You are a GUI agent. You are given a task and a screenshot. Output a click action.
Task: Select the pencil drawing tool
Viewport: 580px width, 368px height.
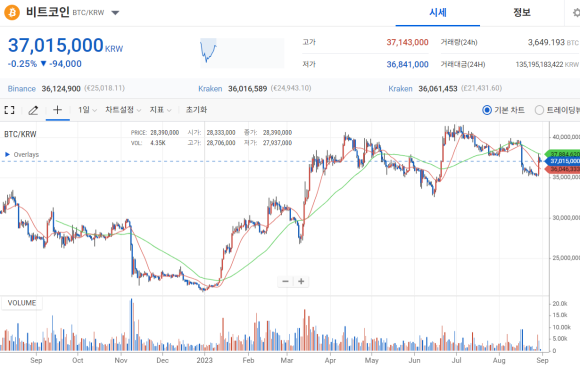[33, 110]
